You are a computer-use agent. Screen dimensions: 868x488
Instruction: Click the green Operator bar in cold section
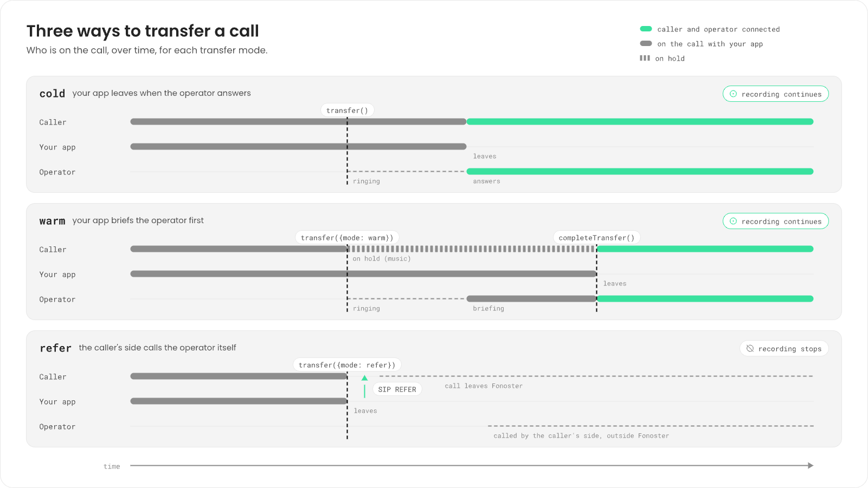[x=640, y=172]
